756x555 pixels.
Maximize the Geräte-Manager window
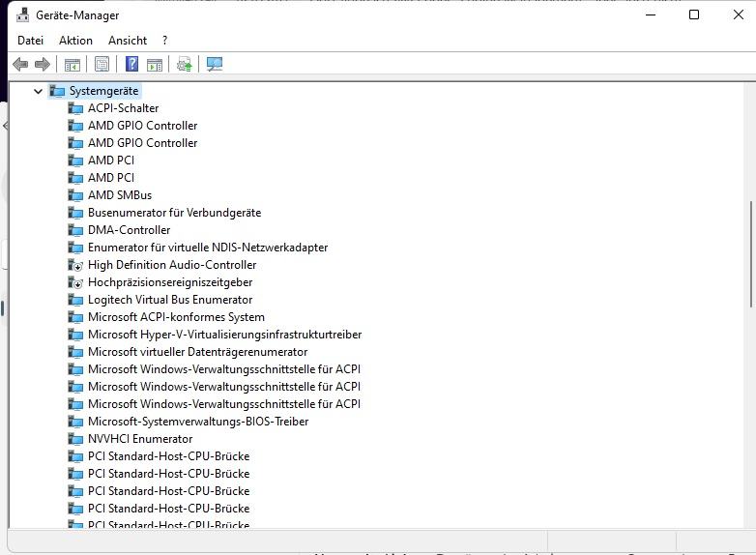coord(694,15)
